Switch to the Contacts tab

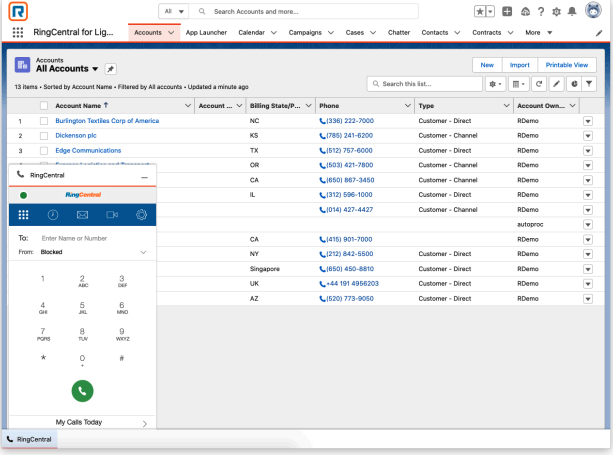pyautogui.click(x=435, y=32)
